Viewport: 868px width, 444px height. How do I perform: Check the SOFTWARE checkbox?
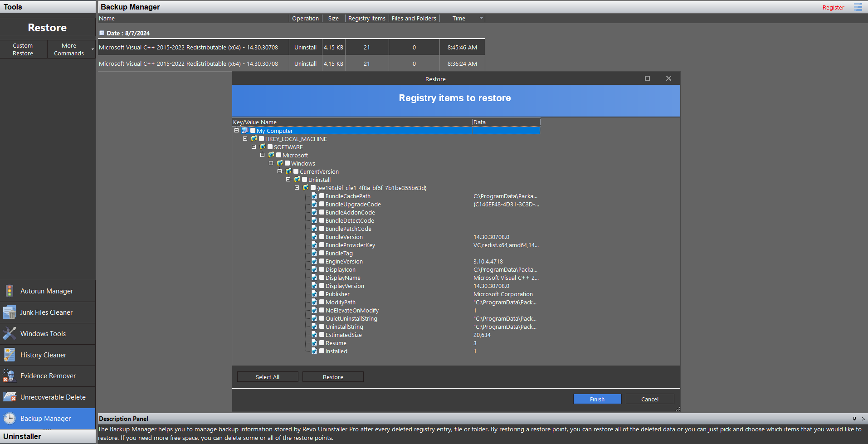coord(270,147)
